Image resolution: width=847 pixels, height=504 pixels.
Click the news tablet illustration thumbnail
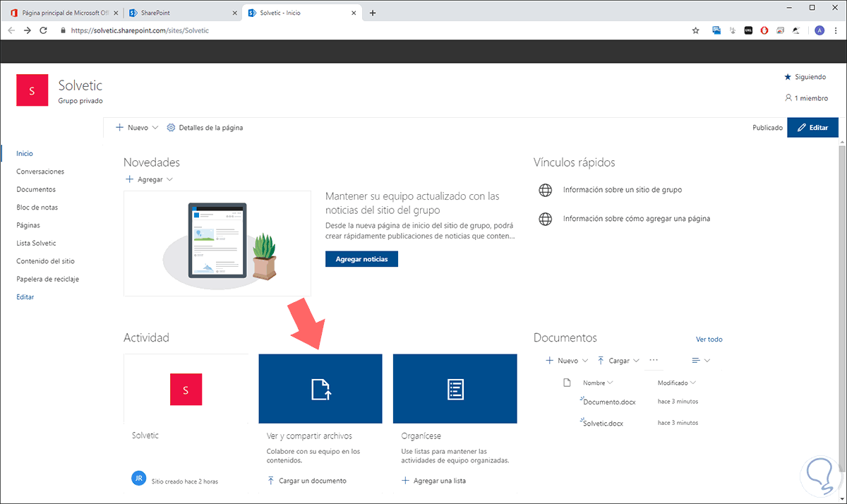tap(217, 243)
